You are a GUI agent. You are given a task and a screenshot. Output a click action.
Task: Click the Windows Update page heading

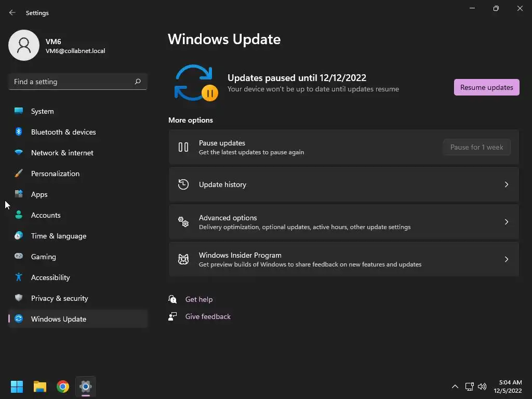pos(224,39)
